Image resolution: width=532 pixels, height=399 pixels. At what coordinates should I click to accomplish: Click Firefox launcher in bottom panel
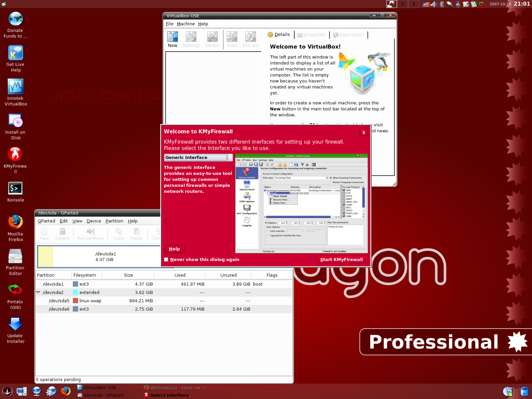(x=66, y=391)
